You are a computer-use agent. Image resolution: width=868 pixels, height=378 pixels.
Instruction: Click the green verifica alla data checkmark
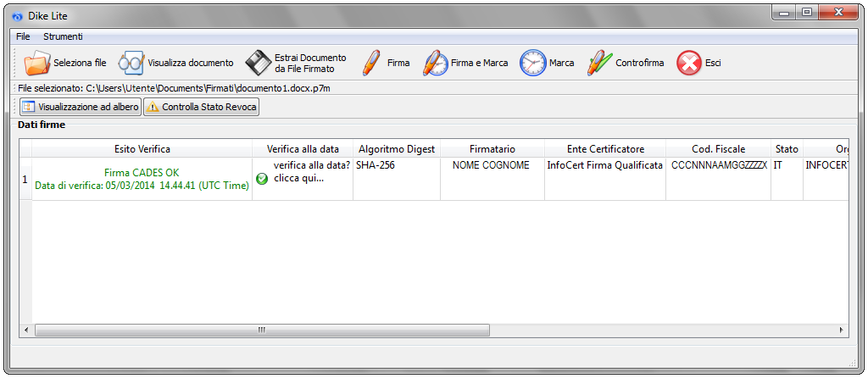pyautogui.click(x=262, y=179)
